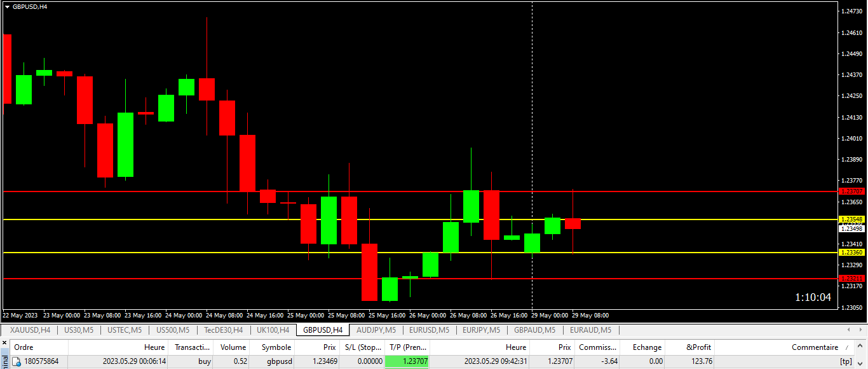Click open time 2023.05.29 00:06:14
Viewport: 868px width, 369px height.
point(134,361)
